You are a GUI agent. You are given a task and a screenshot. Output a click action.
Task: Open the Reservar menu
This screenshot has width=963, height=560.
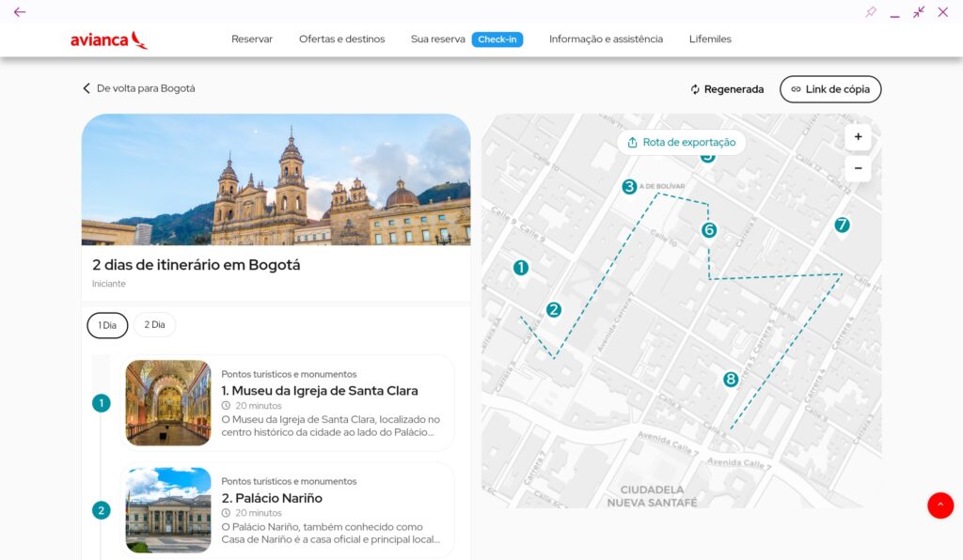click(x=252, y=39)
